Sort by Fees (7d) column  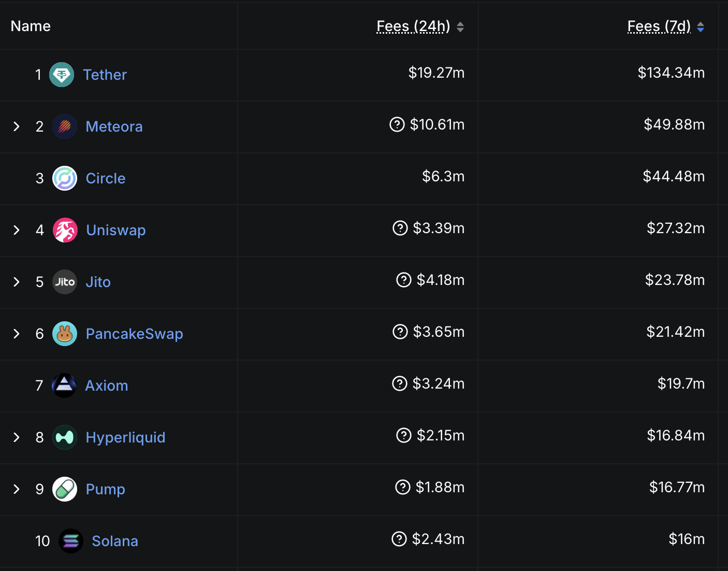(x=660, y=26)
